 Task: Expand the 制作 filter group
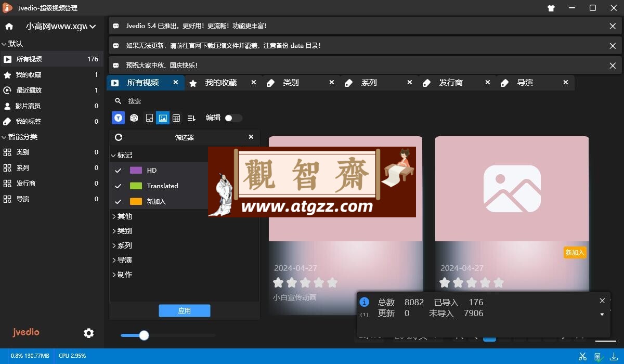122,275
